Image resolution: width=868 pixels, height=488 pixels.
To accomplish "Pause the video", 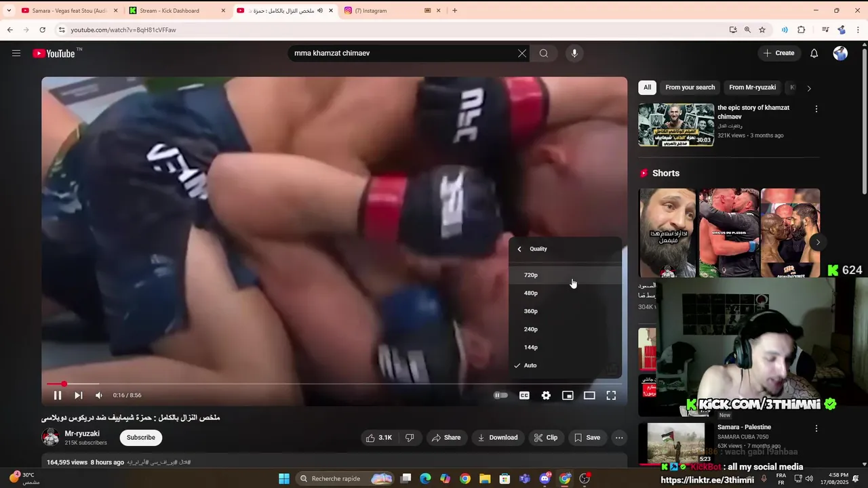I will coord(58,395).
